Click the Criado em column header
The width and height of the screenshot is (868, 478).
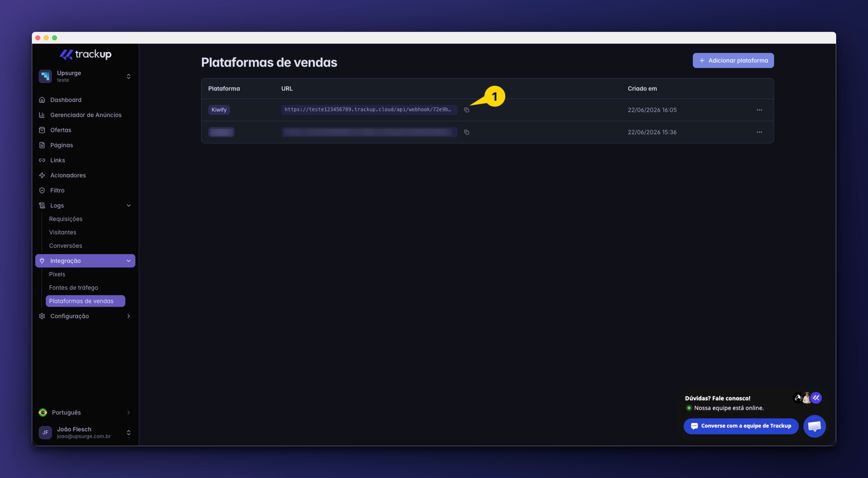click(x=642, y=89)
